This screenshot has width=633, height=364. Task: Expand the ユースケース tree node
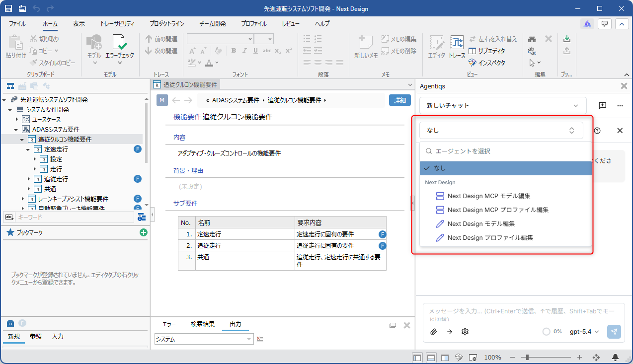coord(16,120)
